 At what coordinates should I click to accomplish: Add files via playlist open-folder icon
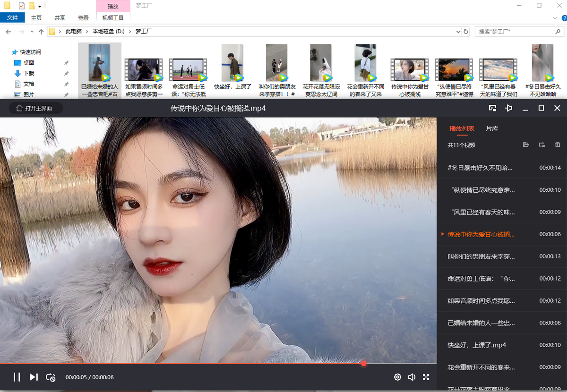tap(526, 145)
